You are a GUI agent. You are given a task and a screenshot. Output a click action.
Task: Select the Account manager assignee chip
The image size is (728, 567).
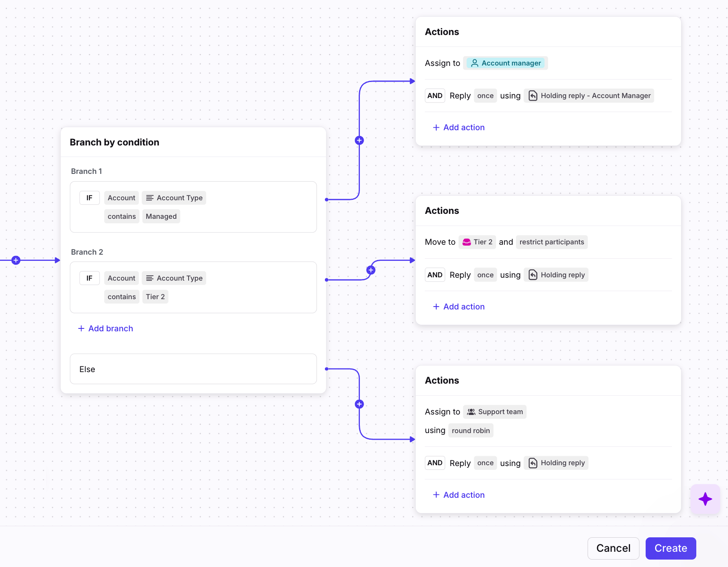(x=506, y=63)
